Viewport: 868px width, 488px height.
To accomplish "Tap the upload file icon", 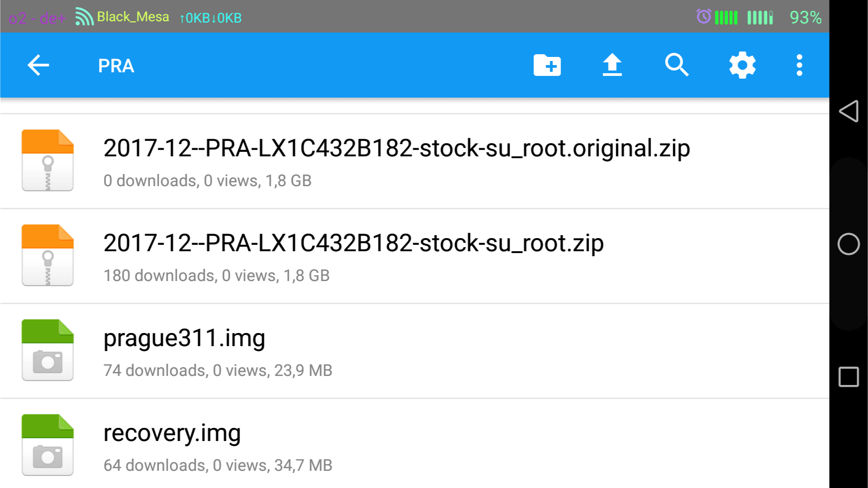I will [x=612, y=65].
